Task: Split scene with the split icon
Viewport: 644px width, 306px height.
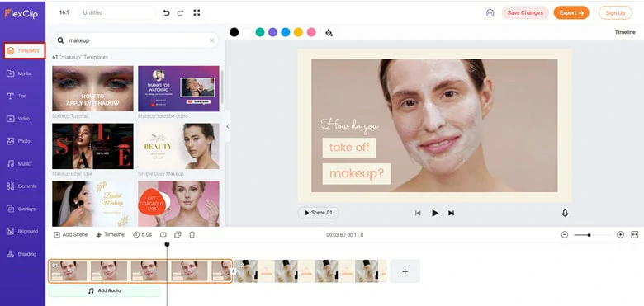Action: coord(163,234)
